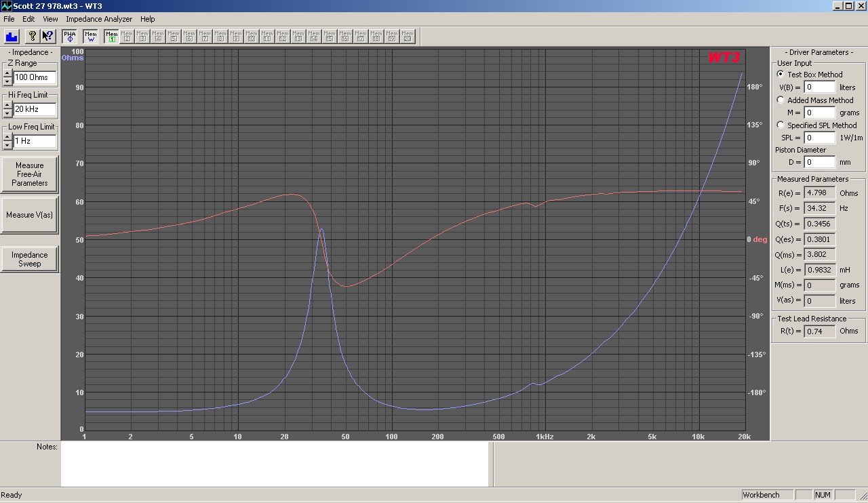Image resolution: width=868 pixels, height=503 pixels.
Task: Select the Test Box Method radio button
Action: [781, 75]
